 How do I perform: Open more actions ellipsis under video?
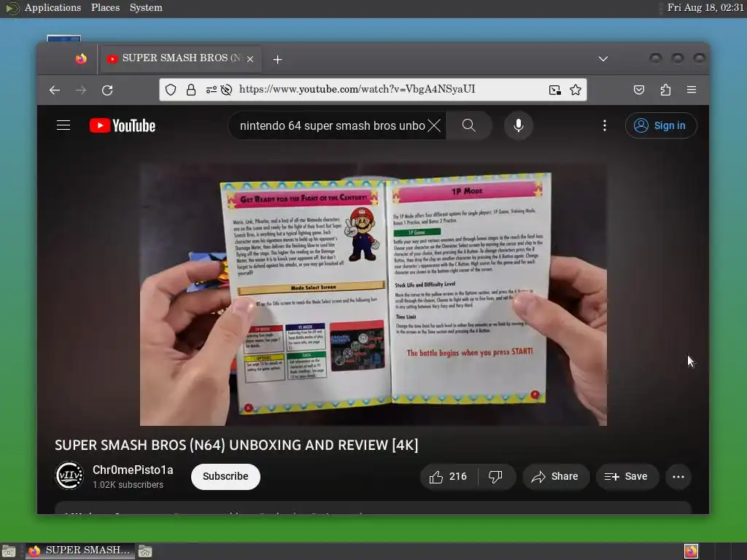click(678, 477)
